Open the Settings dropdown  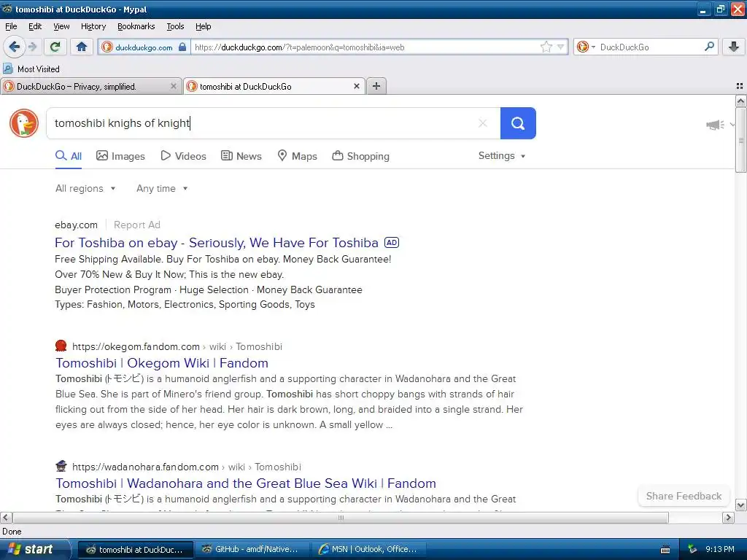pyautogui.click(x=502, y=156)
